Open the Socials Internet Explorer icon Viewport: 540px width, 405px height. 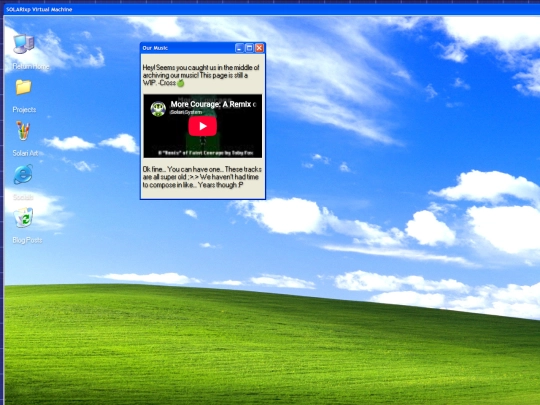coord(23,174)
